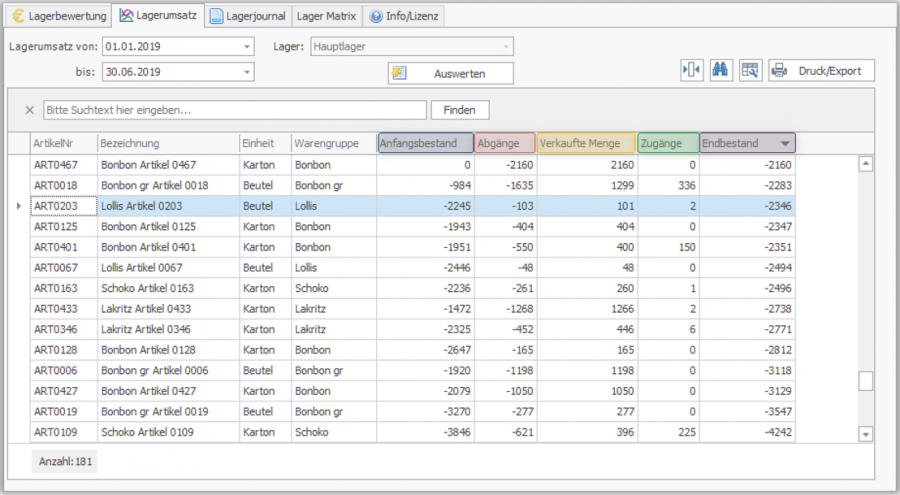900x495 pixels.
Task: Select the ART0427 cell
Action: click(x=64, y=391)
